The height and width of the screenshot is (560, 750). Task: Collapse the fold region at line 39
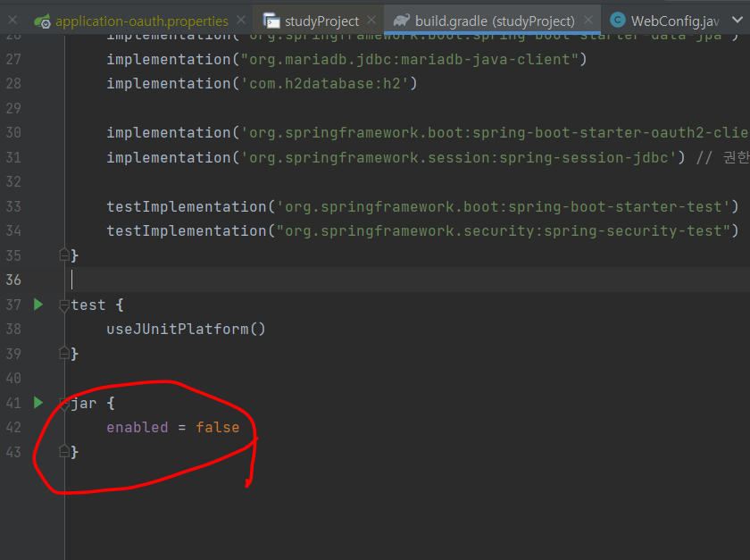[62, 353]
